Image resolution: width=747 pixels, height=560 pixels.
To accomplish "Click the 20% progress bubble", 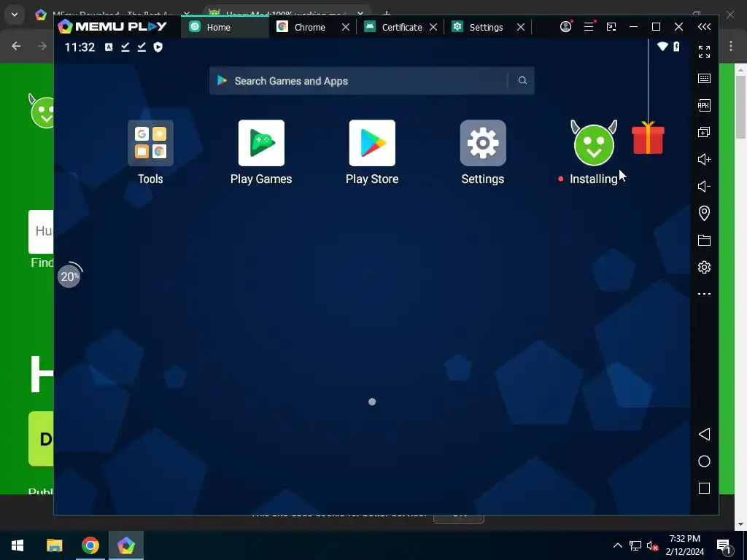I will 69,276.
